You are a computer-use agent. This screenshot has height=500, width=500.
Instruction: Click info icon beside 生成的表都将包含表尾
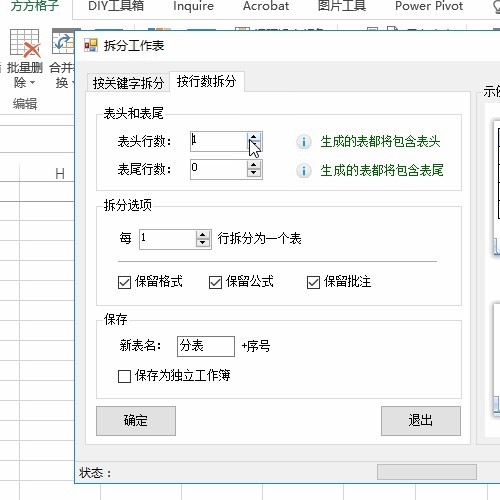tap(304, 171)
